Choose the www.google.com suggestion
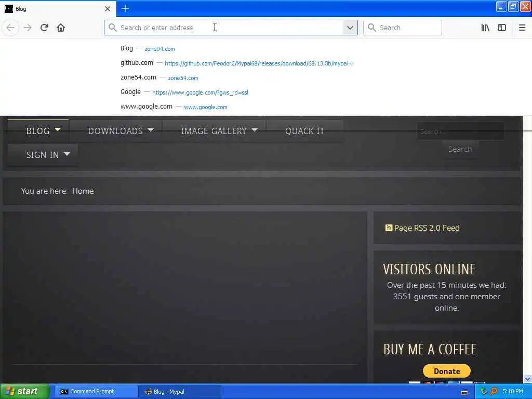Image resolution: width=532 pixels, height=399 pixels. point(237,107)
